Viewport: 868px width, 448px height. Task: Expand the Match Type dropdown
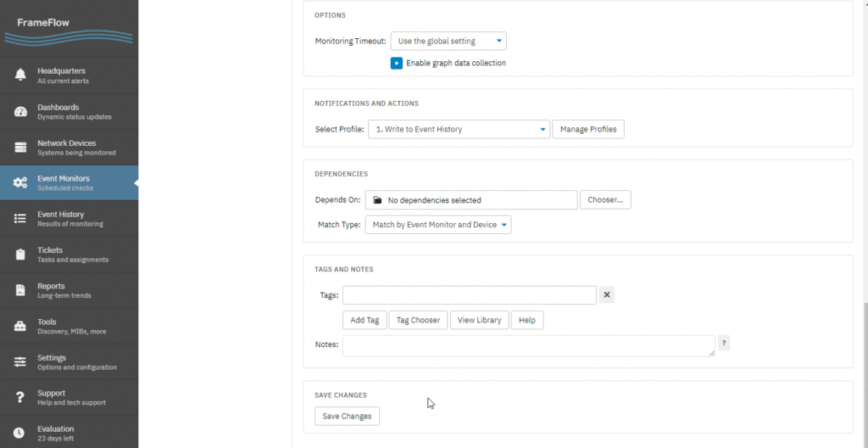438,225
